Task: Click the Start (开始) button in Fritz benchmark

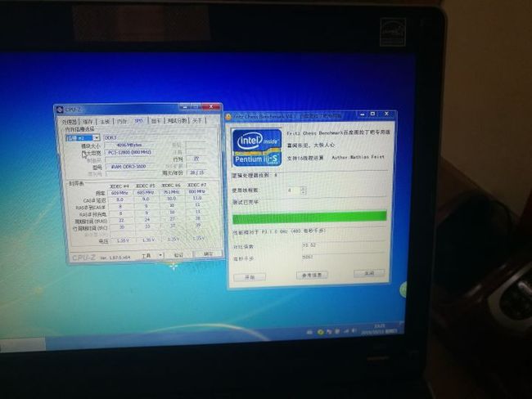Action: click(x=250, y=277)
